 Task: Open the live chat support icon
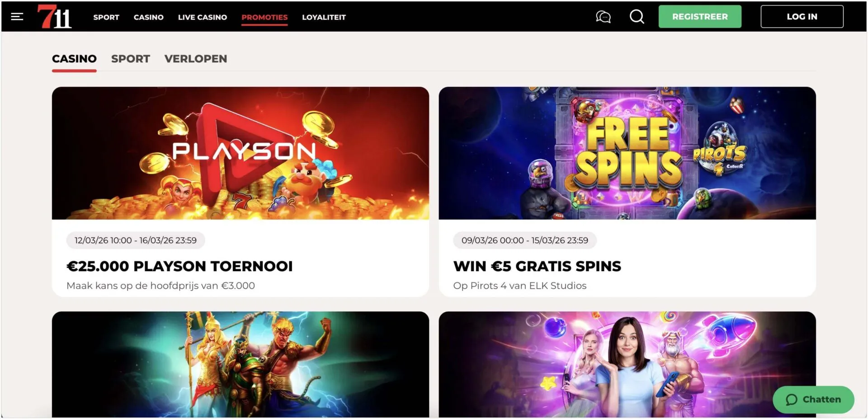coord(603,17)
